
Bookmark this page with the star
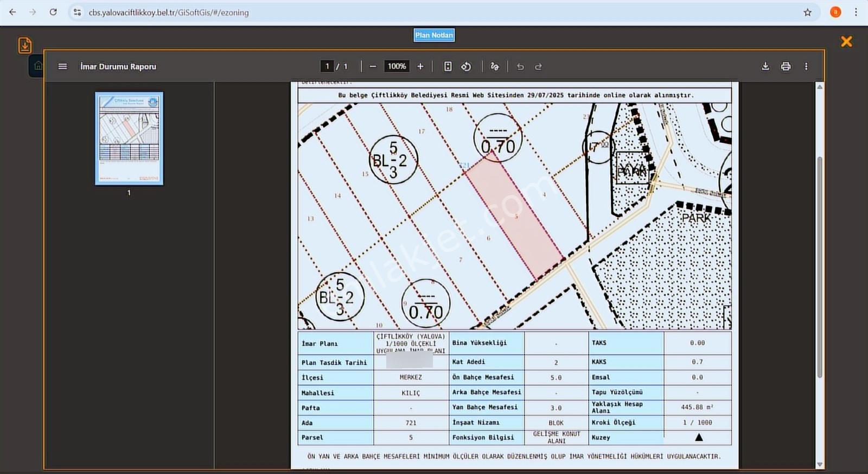click(807, 12)
